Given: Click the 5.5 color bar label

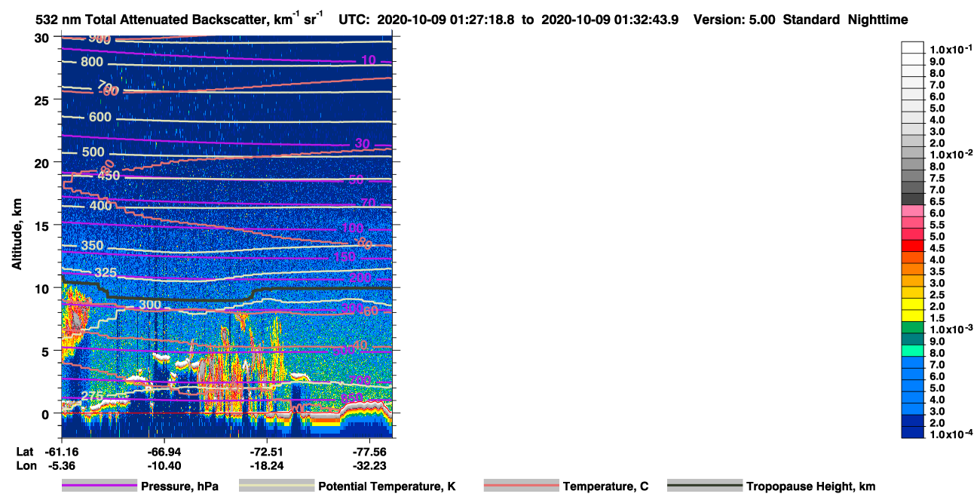Looking at the screenshot, I should [936, 225].
